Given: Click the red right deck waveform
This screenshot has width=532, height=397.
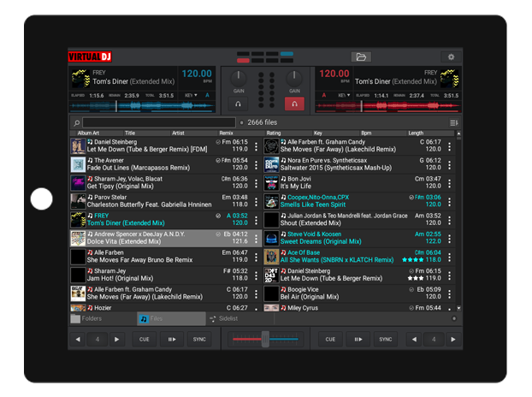Looking at the screenshot, I should 387,106.
